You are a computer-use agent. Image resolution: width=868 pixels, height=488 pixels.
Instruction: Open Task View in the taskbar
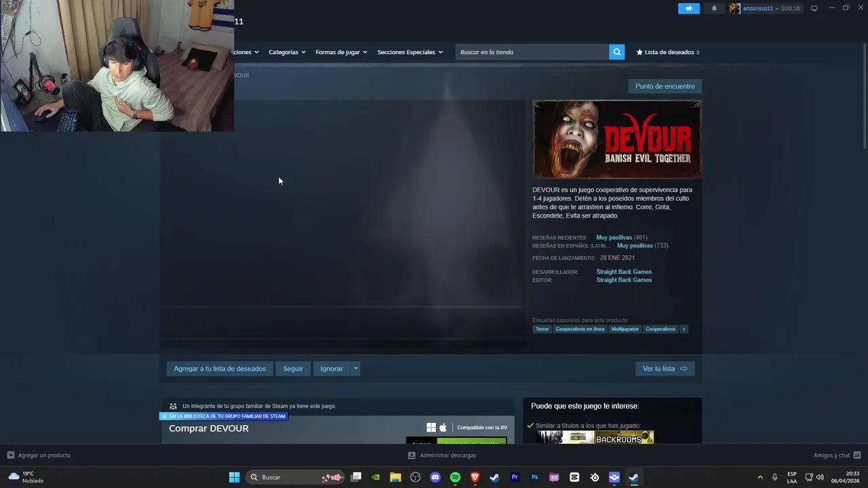pos(356,477)
